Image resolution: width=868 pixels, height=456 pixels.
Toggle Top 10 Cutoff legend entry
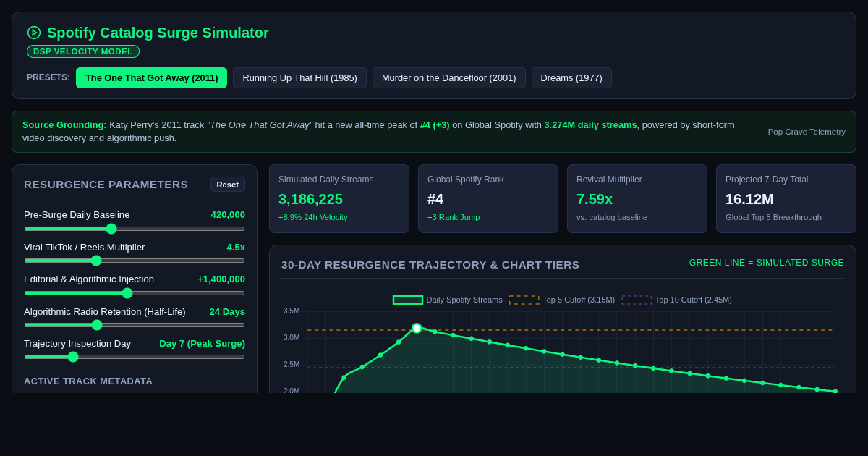(677, 300)
